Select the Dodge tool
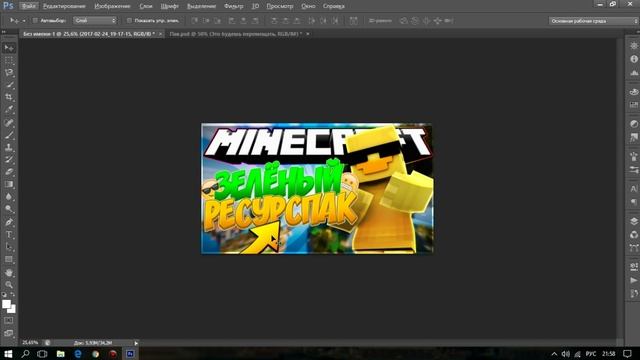This screenshot has height=360, width=640. [9, 209]
